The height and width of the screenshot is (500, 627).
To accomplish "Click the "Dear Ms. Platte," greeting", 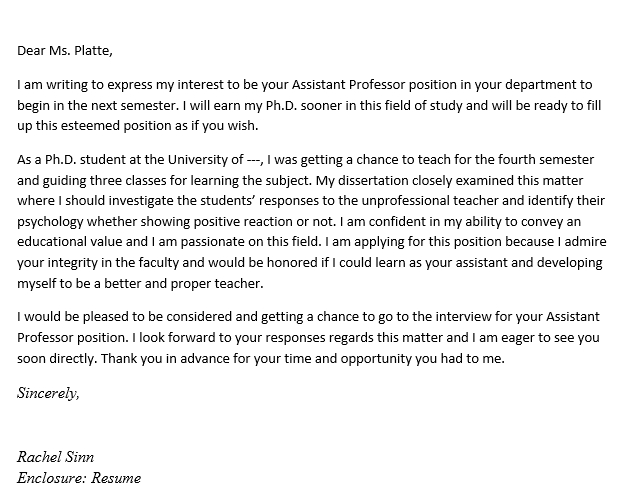I will (x=66, y=51).
